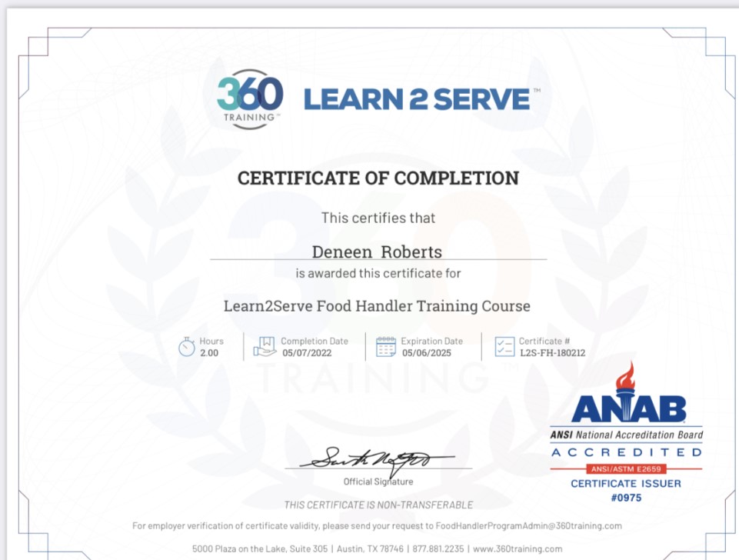739x560 pixels.
Task: Click the ANAB blue lettering logo
Action: [x=627, y=409]
